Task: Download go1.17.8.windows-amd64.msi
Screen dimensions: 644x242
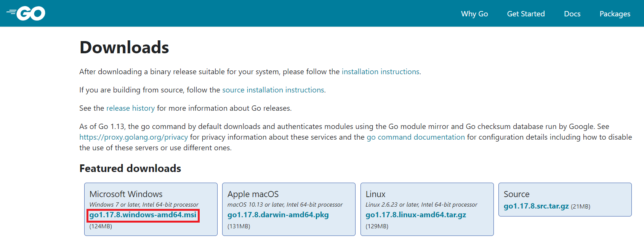Action: pos(143,215)
